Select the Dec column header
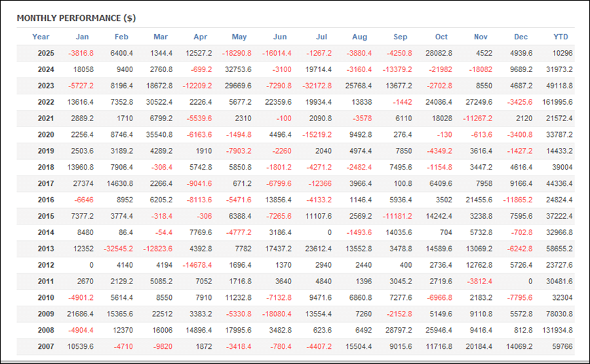 click(521, 37)
